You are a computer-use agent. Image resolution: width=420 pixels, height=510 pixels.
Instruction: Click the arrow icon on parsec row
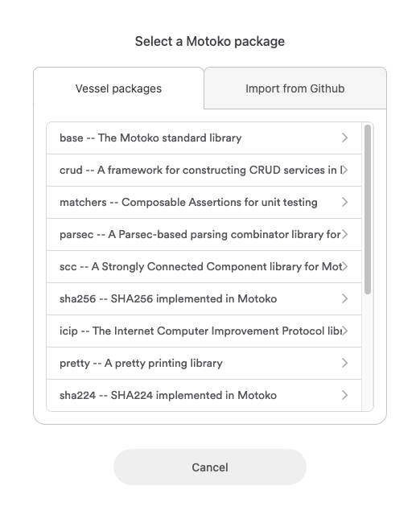coord(345,235)
